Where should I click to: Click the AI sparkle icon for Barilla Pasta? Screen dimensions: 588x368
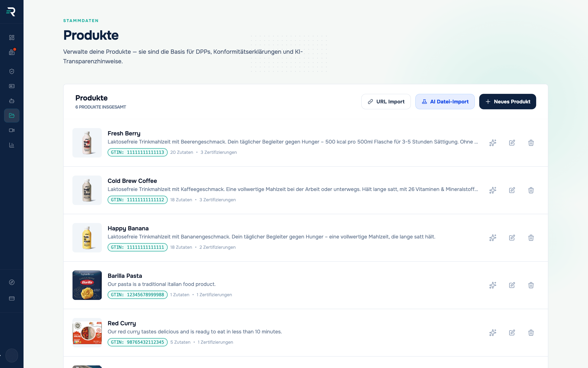point(493,285)
